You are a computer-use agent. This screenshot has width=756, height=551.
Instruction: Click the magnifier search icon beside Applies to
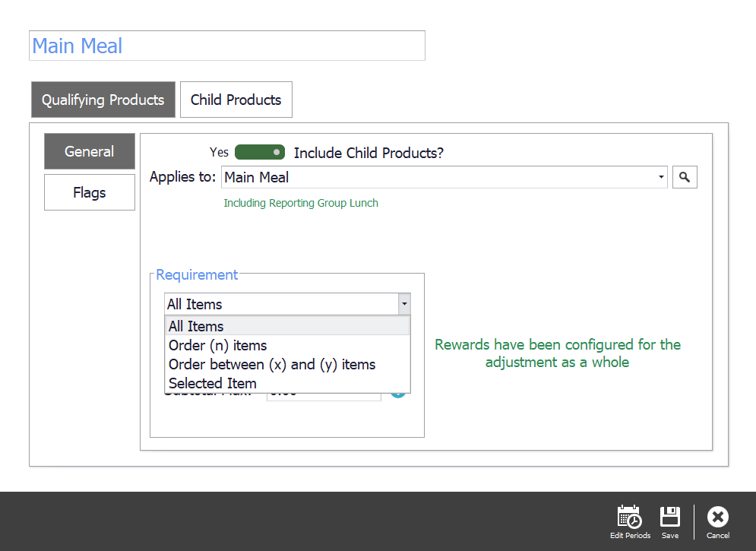pyautogui.click(x=685, y=177)
